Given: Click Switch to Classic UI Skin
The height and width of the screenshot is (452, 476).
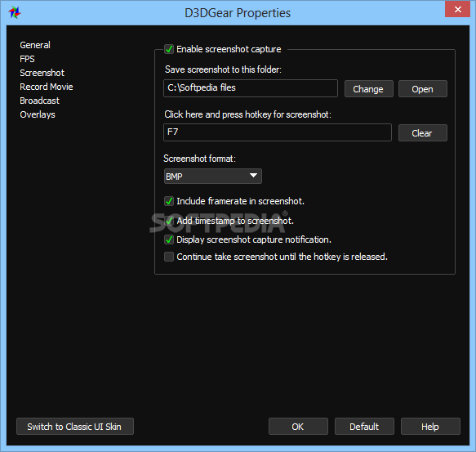Looking at the screenshot, I should coord(75,427).
